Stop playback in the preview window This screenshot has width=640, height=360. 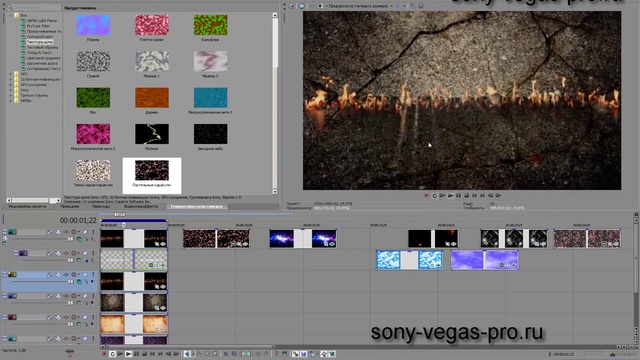point(466,196)
